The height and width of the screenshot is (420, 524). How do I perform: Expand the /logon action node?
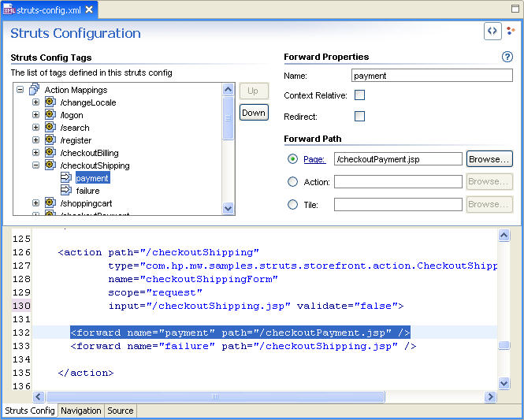pyautogui.click(x=35, y=114)
